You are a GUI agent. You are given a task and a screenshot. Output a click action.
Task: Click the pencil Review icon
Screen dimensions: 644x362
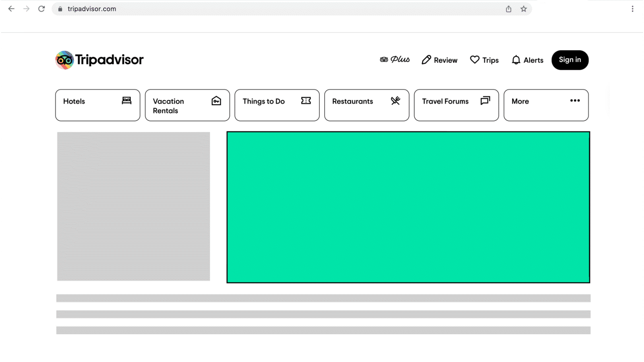(426, 60)
